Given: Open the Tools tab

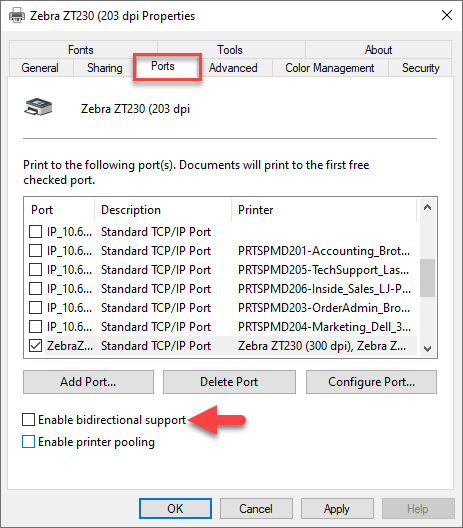Looking at the screenshot, I should [x=230, y=50].
